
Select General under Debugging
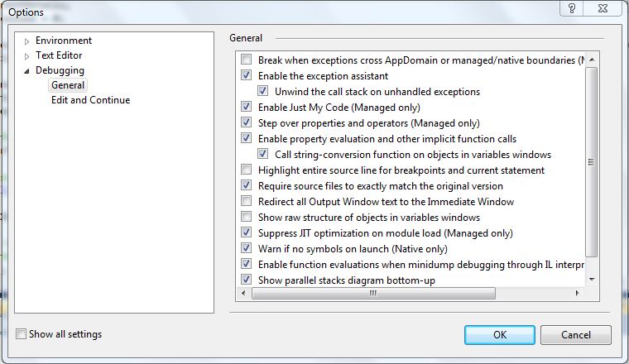pyautogui.click(x=68, y=85)
